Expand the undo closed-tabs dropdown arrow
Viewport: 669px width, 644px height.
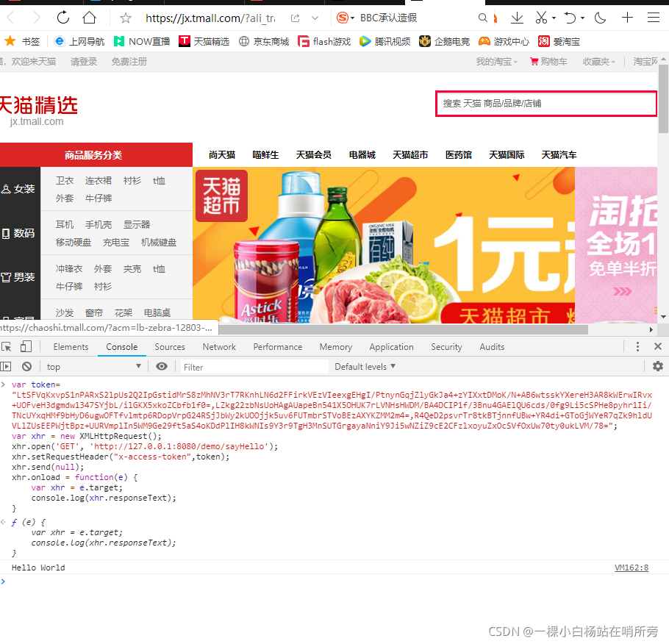pos(582,18)
